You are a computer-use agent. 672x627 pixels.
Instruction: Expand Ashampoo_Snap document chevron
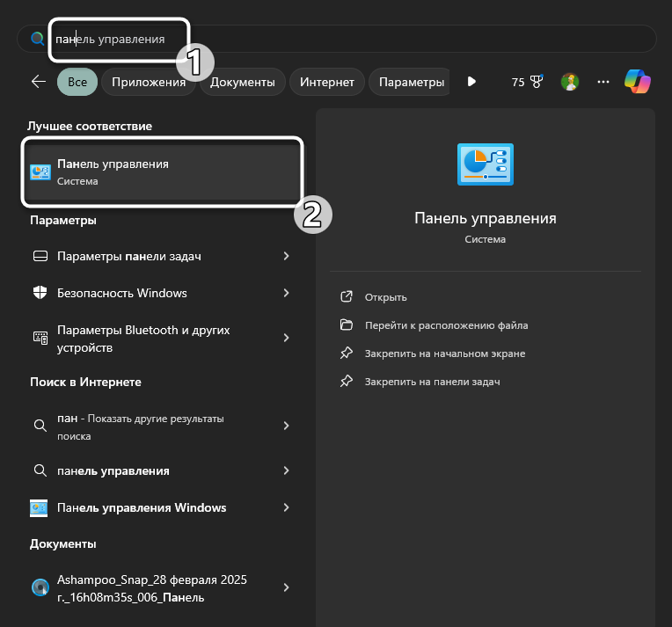(x=286, y=587)
